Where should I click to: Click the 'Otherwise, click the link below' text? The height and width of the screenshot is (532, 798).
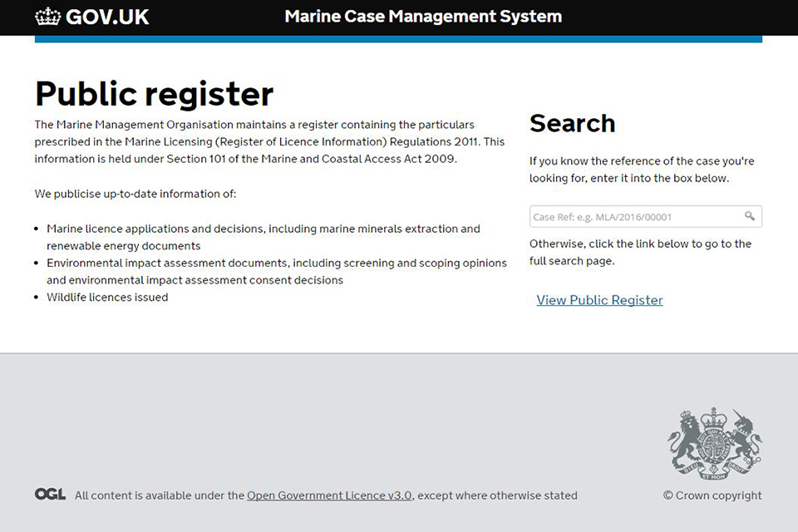(640, 252)
